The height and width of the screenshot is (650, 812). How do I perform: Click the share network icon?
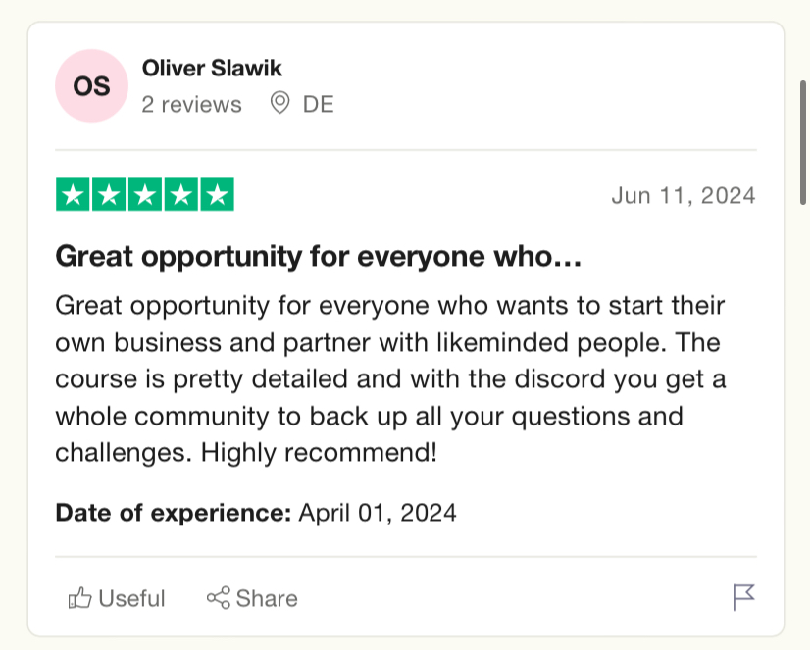(x=219, y=598)
